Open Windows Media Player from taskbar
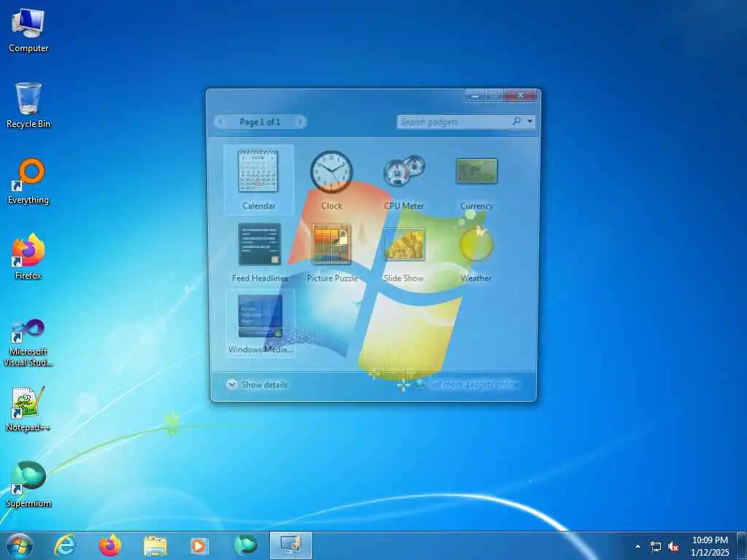This screenshot has width=747, height=560. tap(199, 545)
